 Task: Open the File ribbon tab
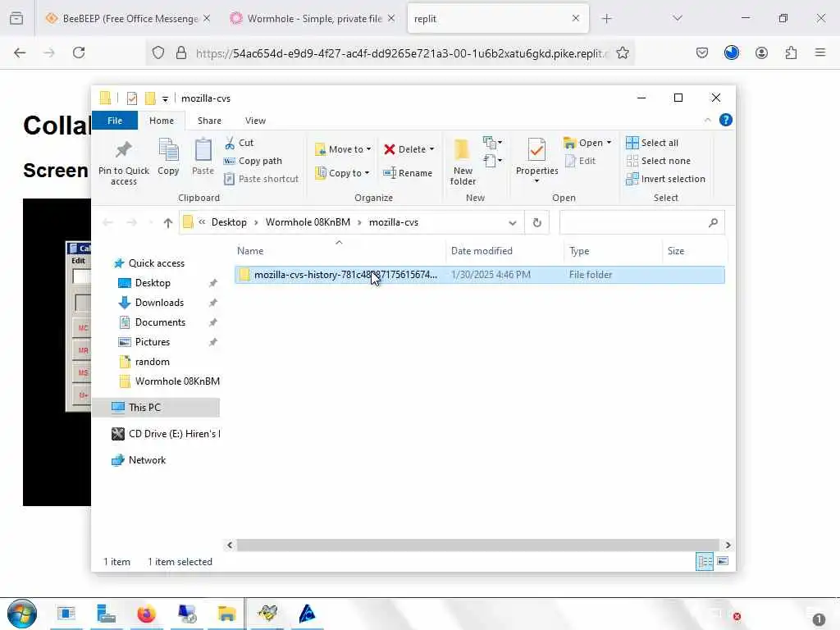pyautogui.click(x=115, y=121)
